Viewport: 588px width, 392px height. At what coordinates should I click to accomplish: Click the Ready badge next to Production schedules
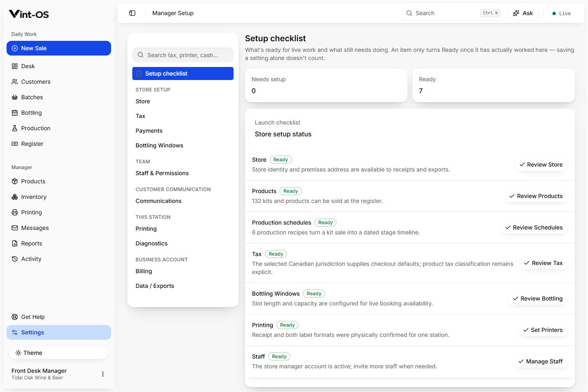tap(325, 223)
